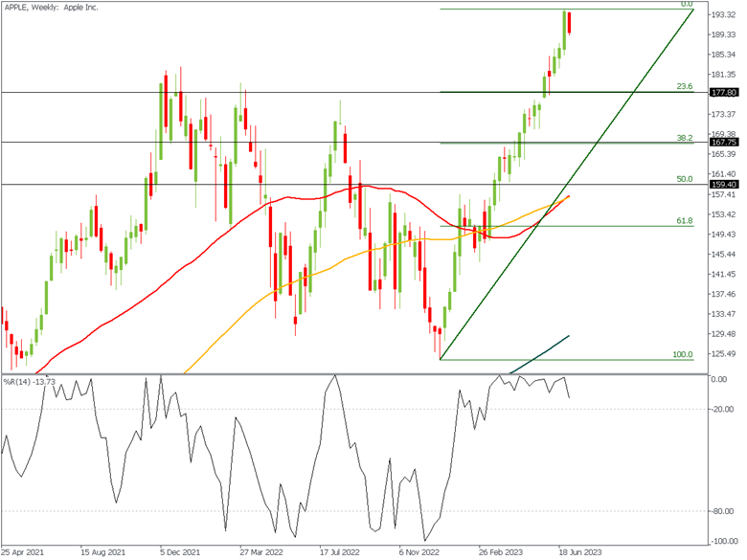This screenshot has height=560, width=747.
Task: Click the -80.00 level on the indicator scale
Action: click(722, 511)
